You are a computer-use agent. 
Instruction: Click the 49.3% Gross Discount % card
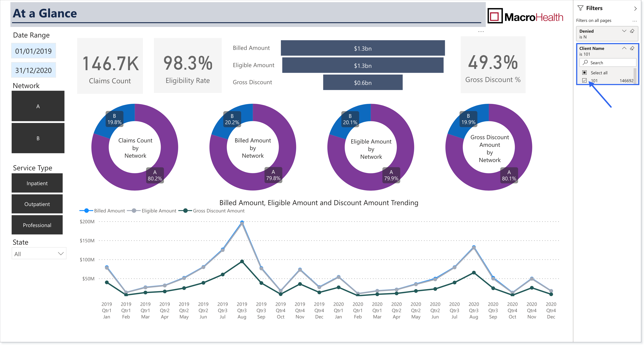[x=493, y=65]
